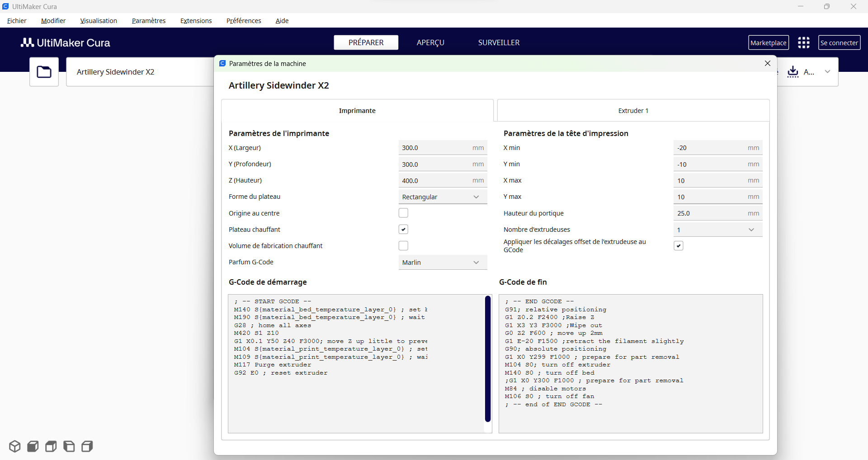
Task: Click the 'M117 Purge extruder' line
Action: coord(273,365)
